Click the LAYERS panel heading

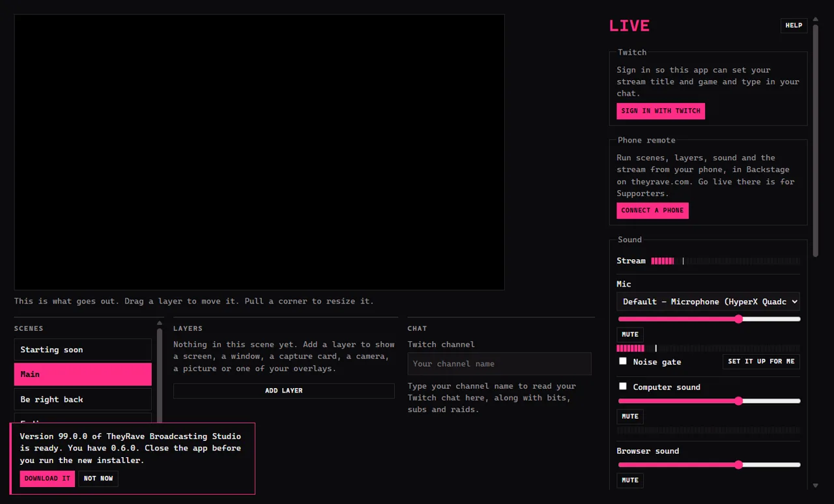pos(188,329)
